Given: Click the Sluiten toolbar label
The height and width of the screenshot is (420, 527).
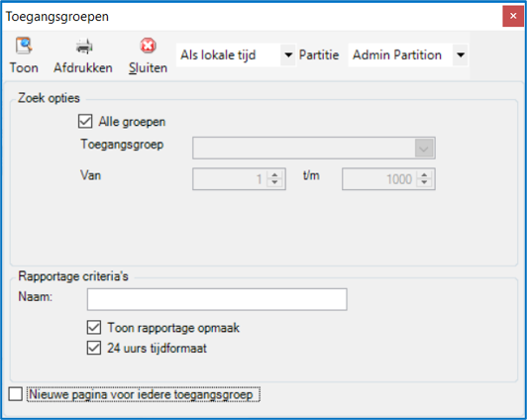Looking at the screenshot, I should tap(148, 68).
